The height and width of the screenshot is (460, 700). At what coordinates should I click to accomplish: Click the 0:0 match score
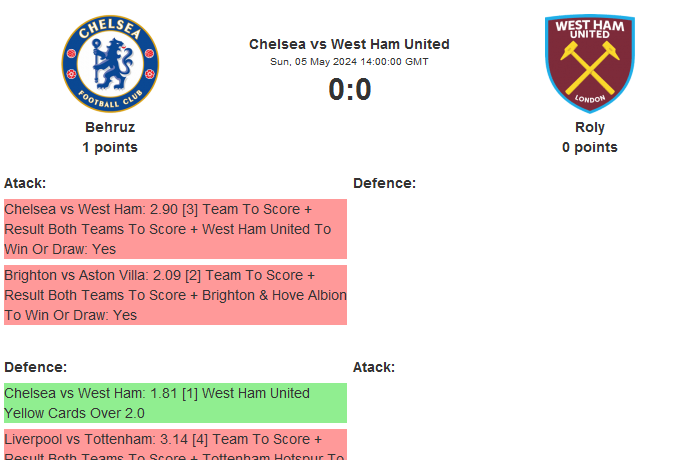tap(349, 90)
